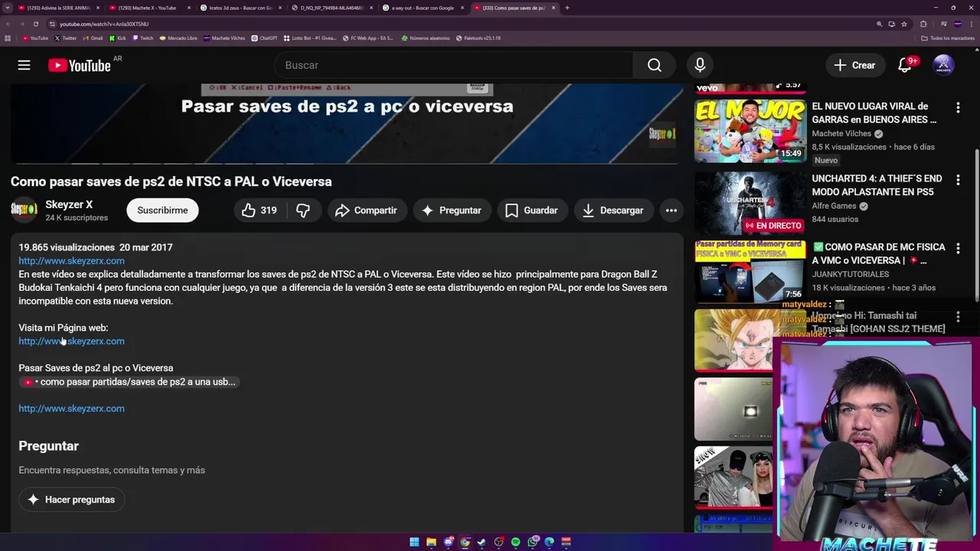Viewport: 980px width, 551px height.
Task: Open the linked video como pasar partidas/saves de ps2
Action: click(129, 382)
